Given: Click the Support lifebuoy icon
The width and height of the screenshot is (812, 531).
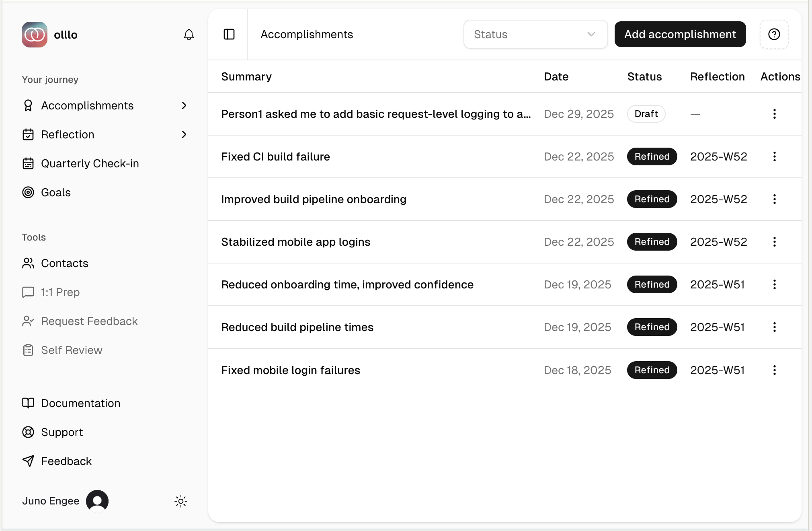Looking at the screenshot, I should point(28,432).
